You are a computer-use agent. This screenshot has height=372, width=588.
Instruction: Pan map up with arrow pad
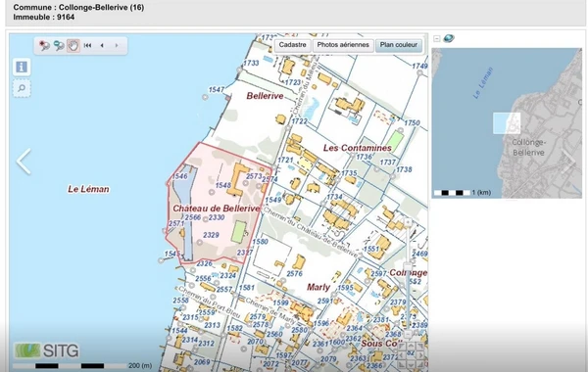(411, 346)
